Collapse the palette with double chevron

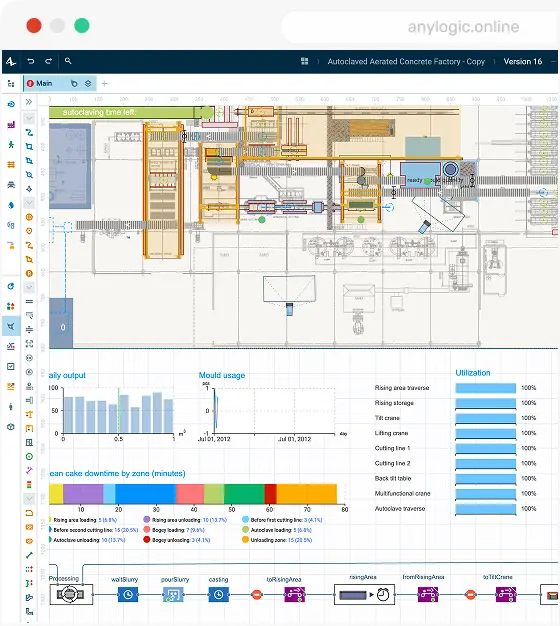(x=29, y=102)
